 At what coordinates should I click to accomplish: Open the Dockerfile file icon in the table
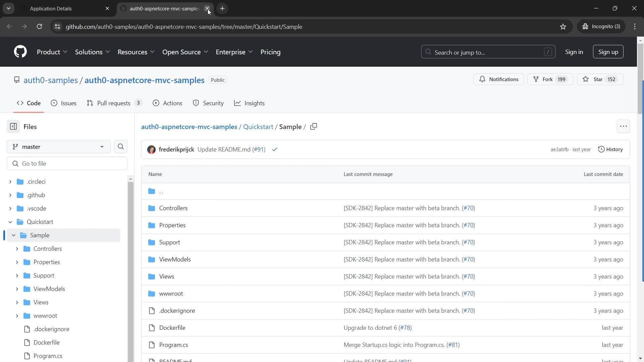click(152, 328)
